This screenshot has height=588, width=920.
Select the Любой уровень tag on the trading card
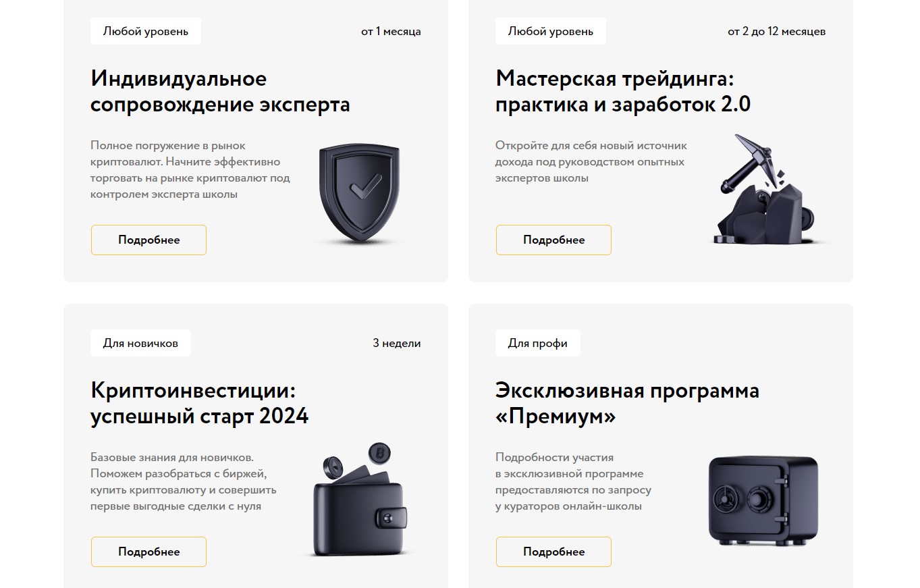coord(551,31)
